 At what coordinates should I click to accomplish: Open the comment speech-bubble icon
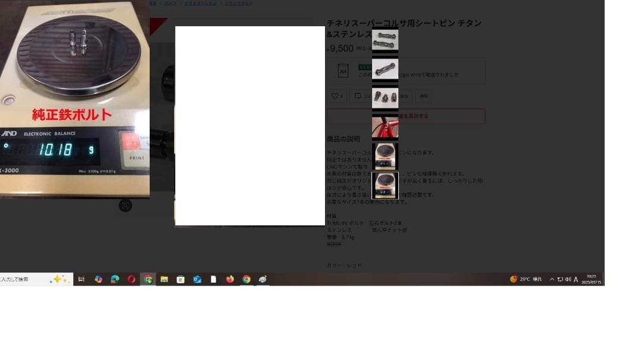click(357, 97)
